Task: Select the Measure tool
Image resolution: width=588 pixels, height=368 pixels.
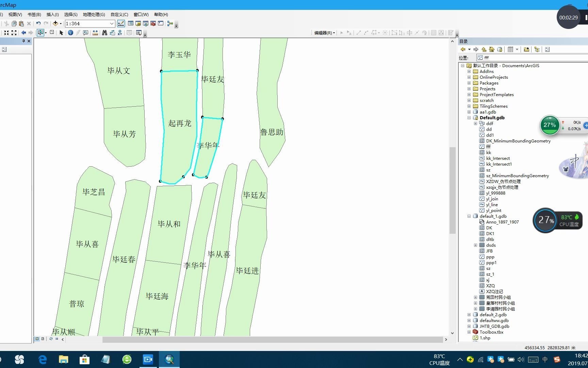Action: tap(95, 33)
